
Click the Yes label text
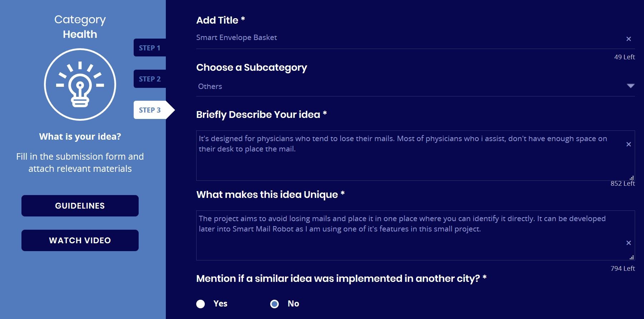point(221,304)
